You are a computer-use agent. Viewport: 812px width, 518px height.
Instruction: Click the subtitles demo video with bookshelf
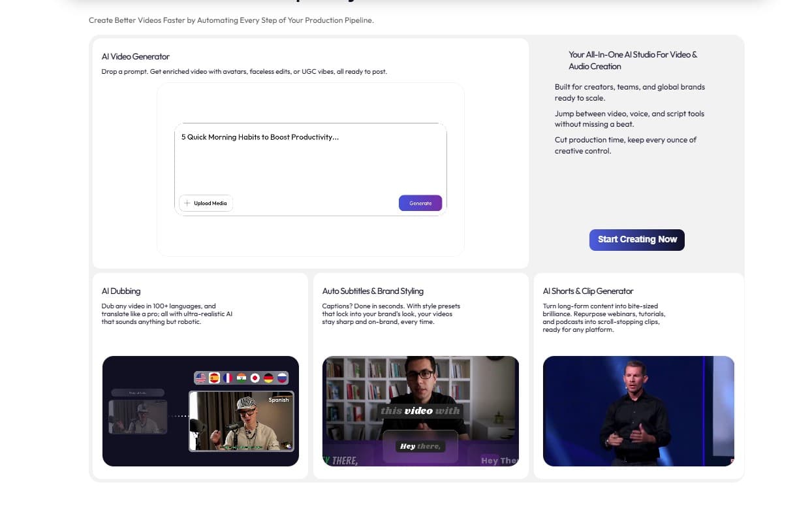[x=420, y=411]
